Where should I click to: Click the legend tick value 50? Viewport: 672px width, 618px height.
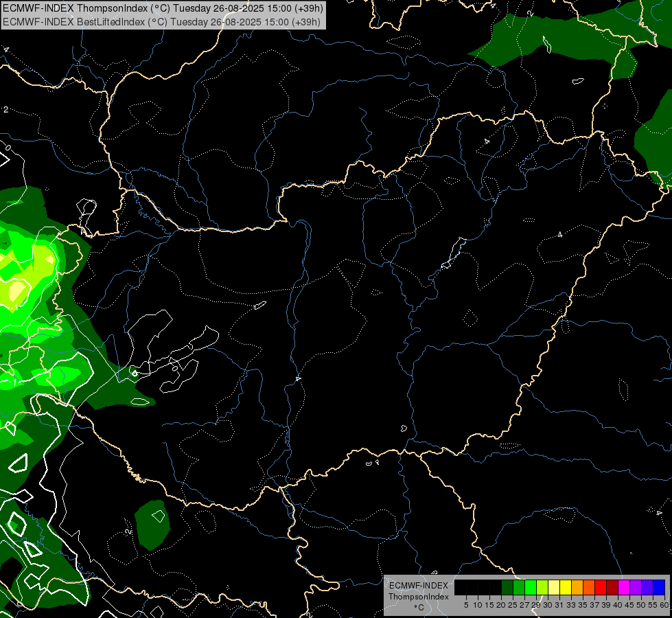641,605
